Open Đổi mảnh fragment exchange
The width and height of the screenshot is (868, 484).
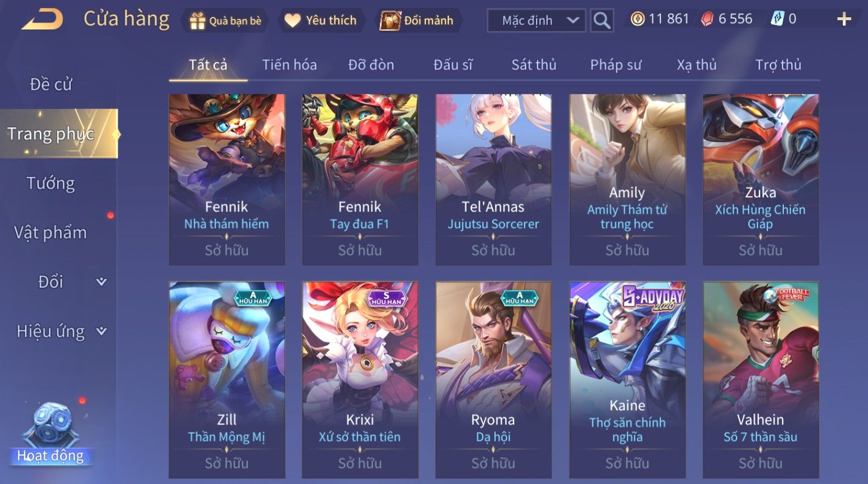[417, 20]
